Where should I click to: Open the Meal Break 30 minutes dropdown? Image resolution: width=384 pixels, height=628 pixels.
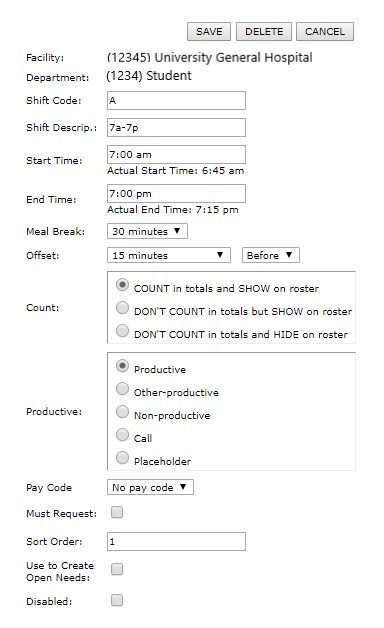click(147, 231)
